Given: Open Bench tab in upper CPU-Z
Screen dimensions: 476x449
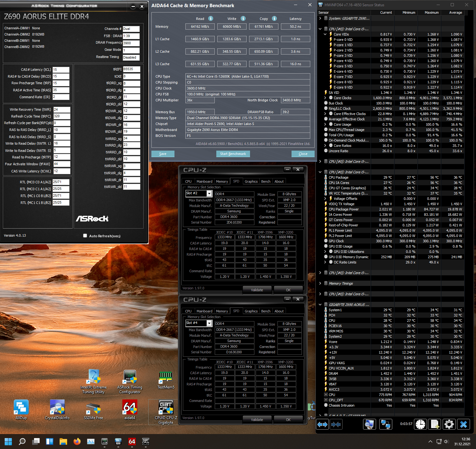Looking at the screenshot, I should point(266,181).
